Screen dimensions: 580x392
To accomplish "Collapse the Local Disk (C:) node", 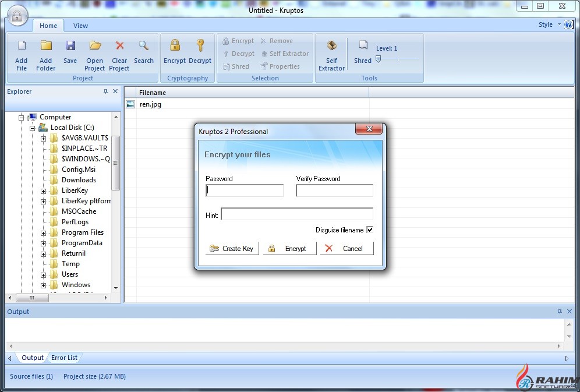I will pyautogui.click(x=33, y=128).
